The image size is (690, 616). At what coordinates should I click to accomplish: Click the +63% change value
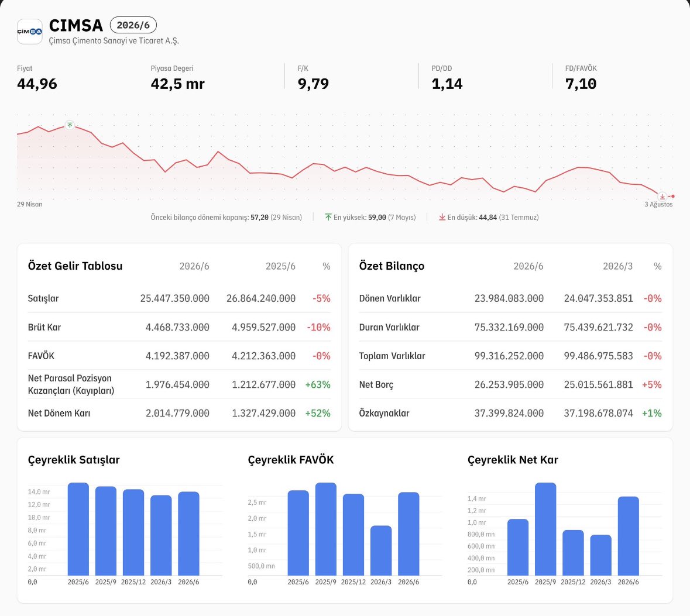pos(318,384)
